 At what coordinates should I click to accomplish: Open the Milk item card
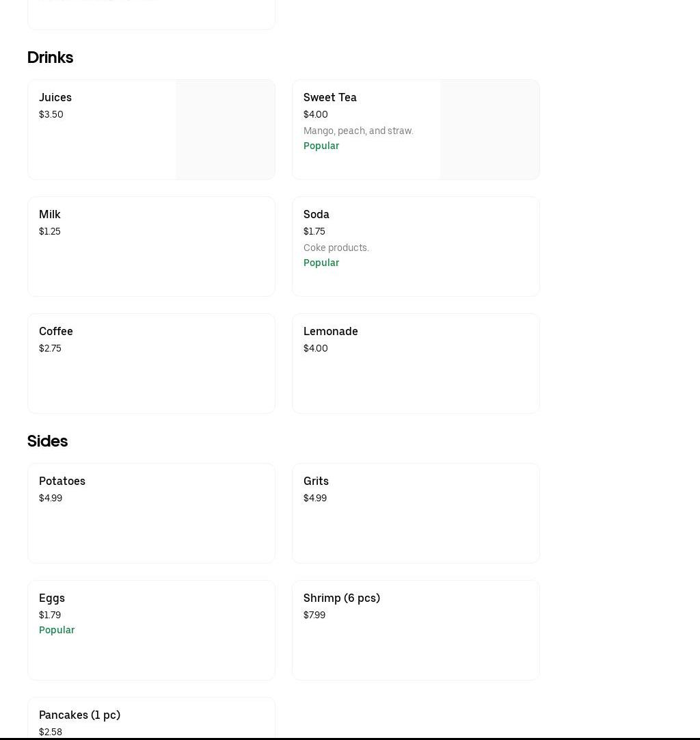tap(150, 246)
